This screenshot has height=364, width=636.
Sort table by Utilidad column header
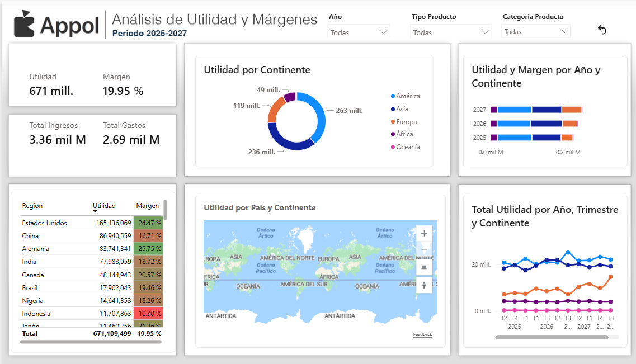click(x=104, y=206)
